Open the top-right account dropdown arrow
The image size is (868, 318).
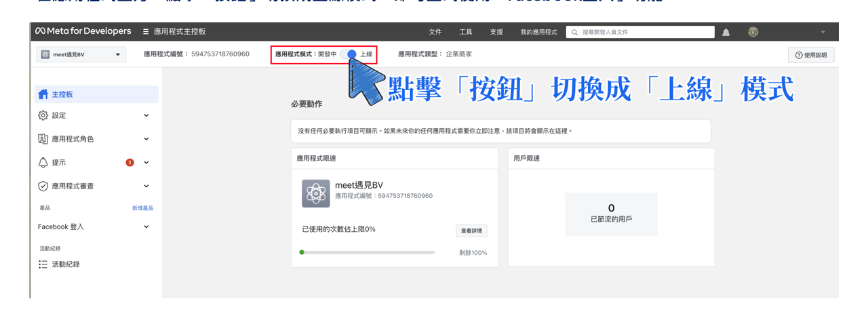(823, 32)
